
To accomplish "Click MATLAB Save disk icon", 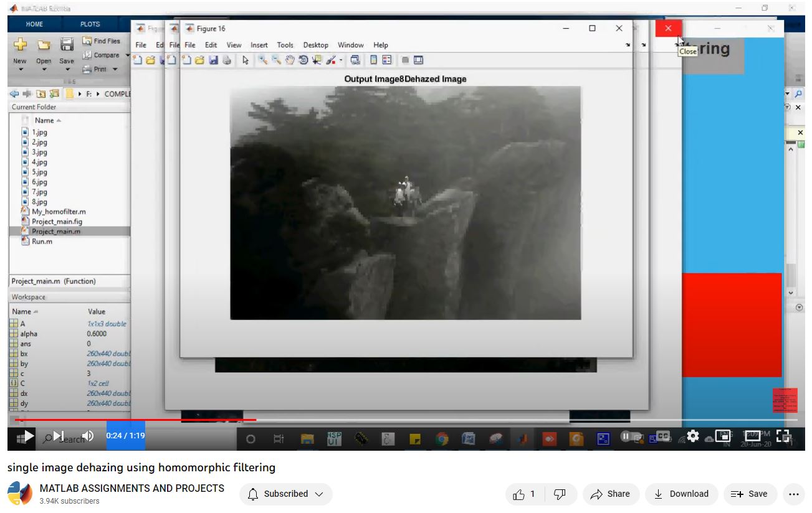I will click(67, 45).
